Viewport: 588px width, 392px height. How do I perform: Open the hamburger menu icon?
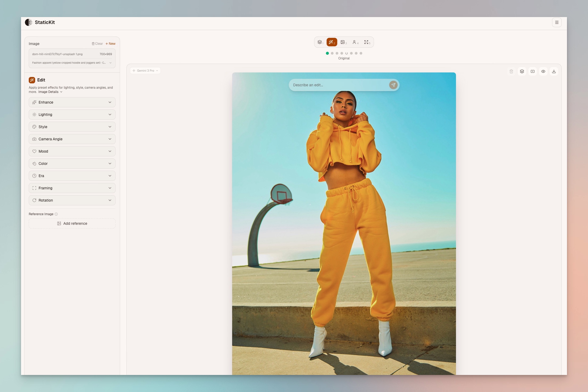click(x=557, y=22)
